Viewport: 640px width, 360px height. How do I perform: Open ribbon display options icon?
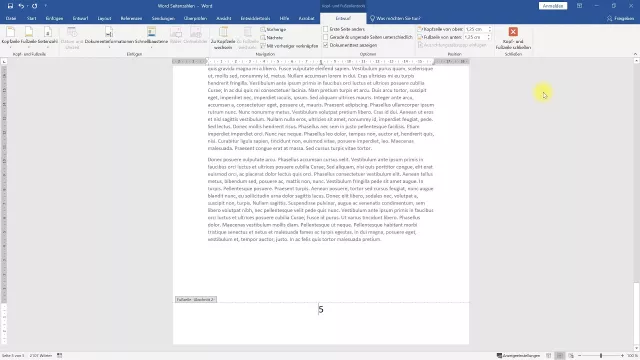click(579, 6)
